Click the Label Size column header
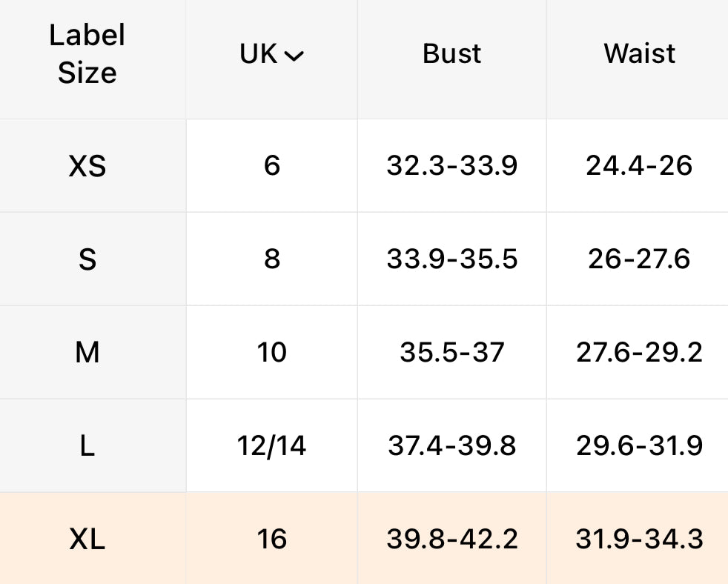 (87, 54)
